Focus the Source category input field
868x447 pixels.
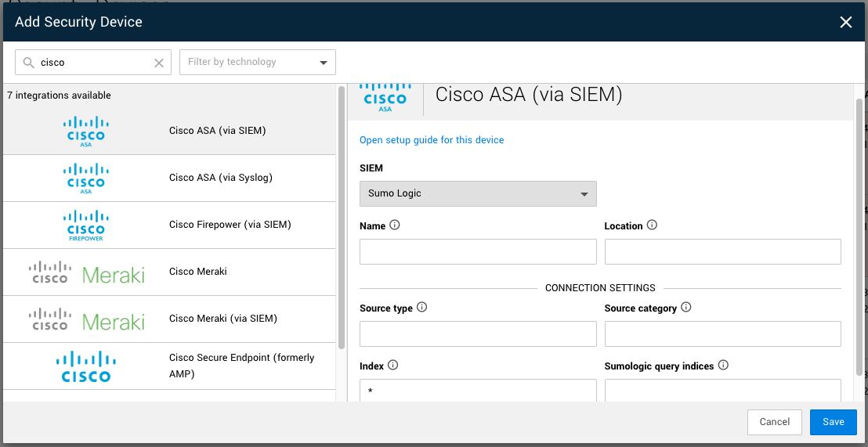click(723, 333)
